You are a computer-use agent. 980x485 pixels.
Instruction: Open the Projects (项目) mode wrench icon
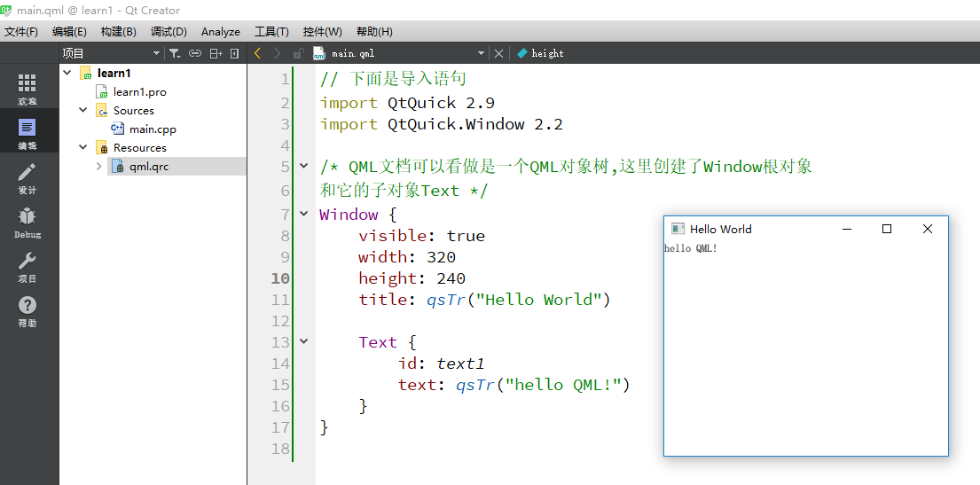coord(27,268)
